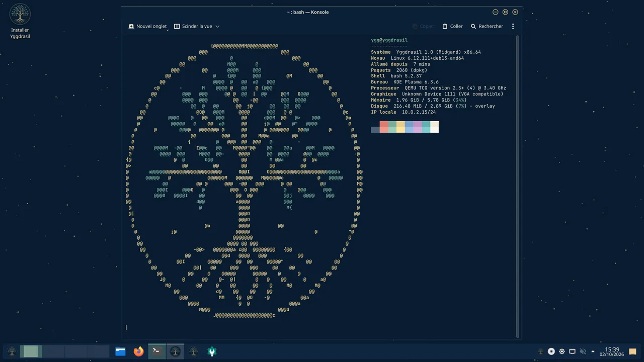Open the gear settings tray icon
The image size is (644, 362).
point(562,351)
